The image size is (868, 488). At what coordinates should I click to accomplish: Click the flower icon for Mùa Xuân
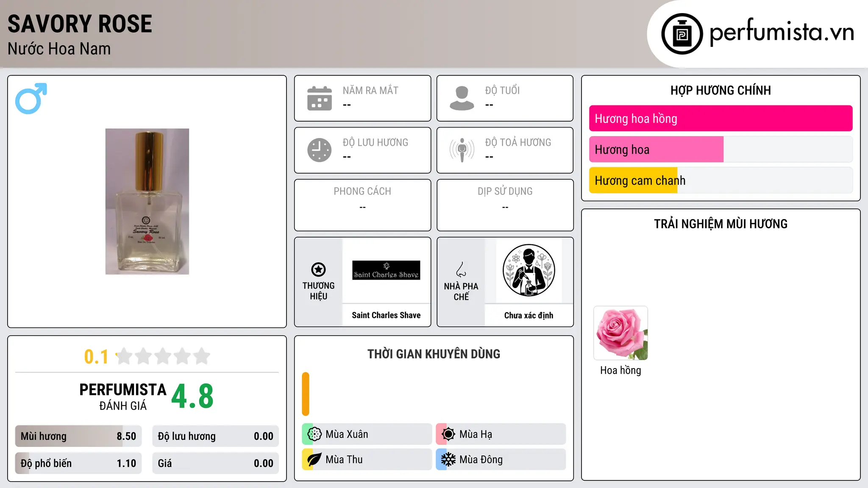pos(314,434)
